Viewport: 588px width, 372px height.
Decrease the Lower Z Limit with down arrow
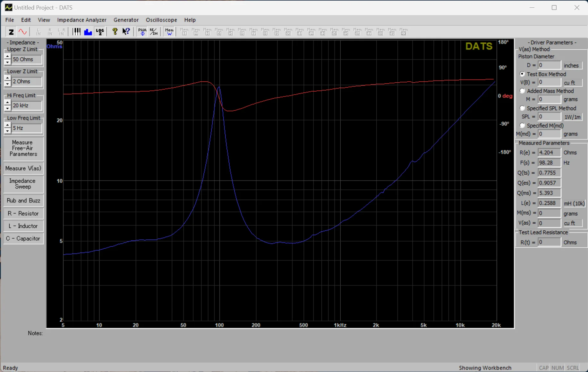7,84
